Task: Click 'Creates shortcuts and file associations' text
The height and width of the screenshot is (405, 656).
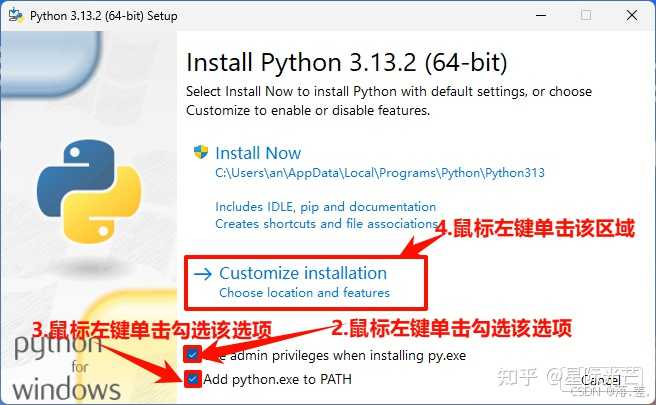Action: (x=326, y=224)
